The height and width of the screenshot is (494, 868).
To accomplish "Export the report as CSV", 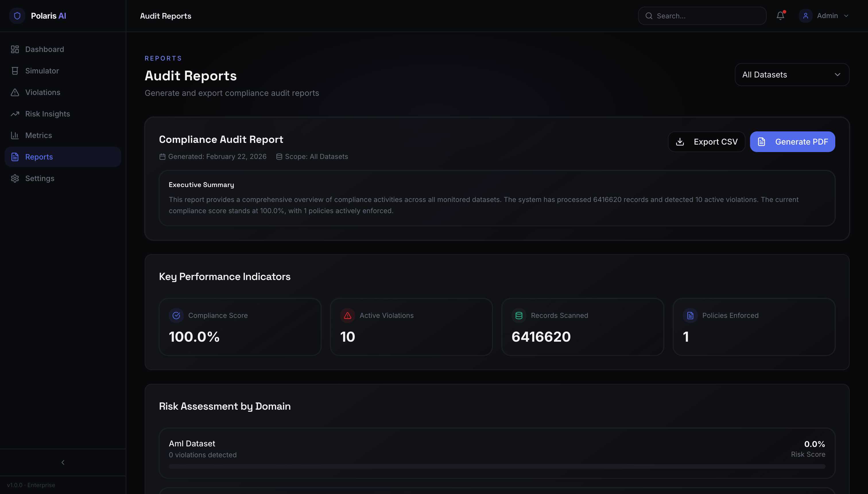I will 706,142.
